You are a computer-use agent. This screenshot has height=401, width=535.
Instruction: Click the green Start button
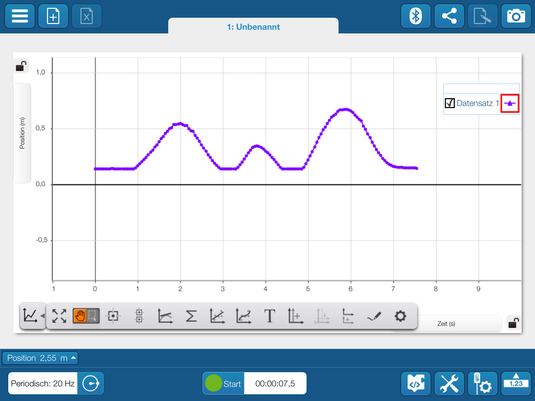(x=223, y=384)
